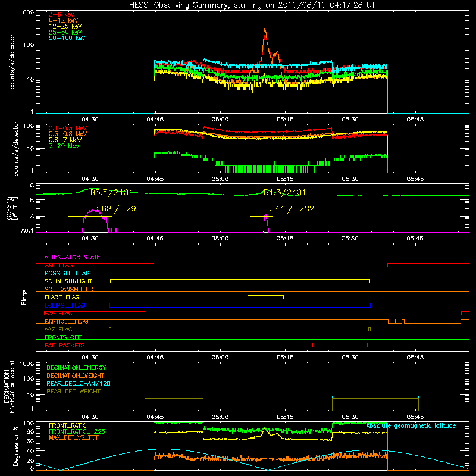The width and height of the screenshot is (476, 476).
Task: Click the vertical Flags axis label
Action: tap(24, 297)
